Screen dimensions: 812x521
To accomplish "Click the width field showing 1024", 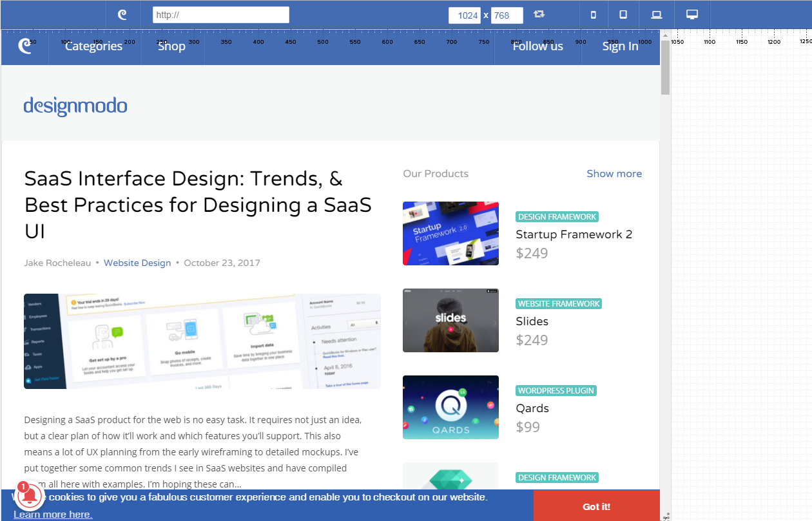I will point(465,15).
